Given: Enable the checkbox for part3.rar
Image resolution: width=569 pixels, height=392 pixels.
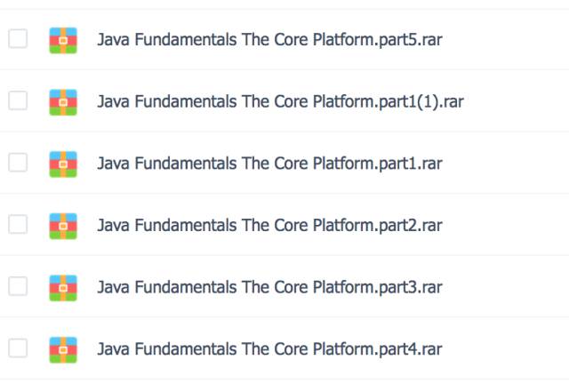Looking at the screenshot, I should point(18,286).
